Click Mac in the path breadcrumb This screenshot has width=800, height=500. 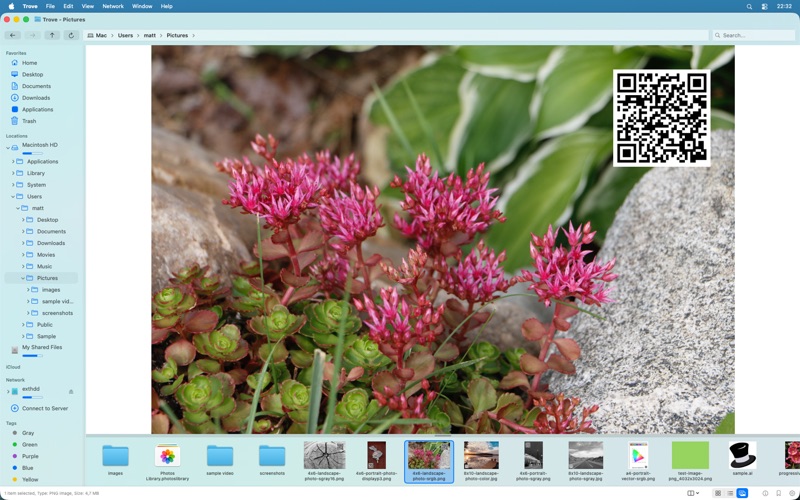pyautogui.click(x=101, y=36)
